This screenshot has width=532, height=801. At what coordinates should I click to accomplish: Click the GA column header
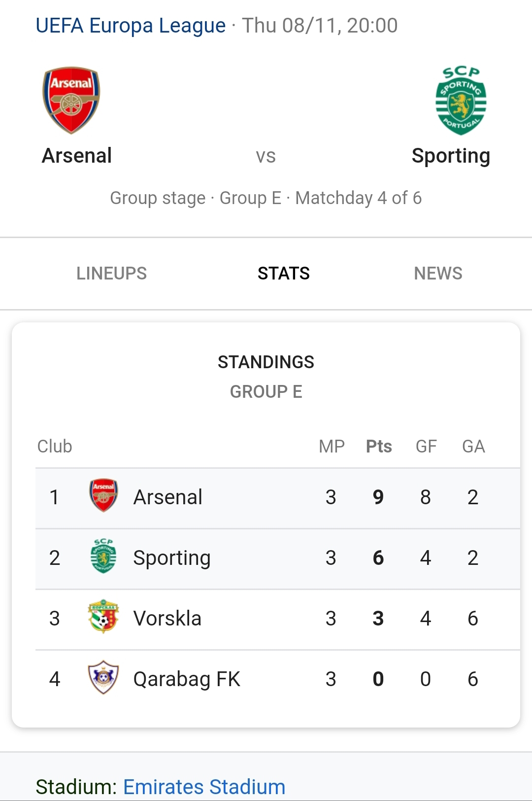473,446
